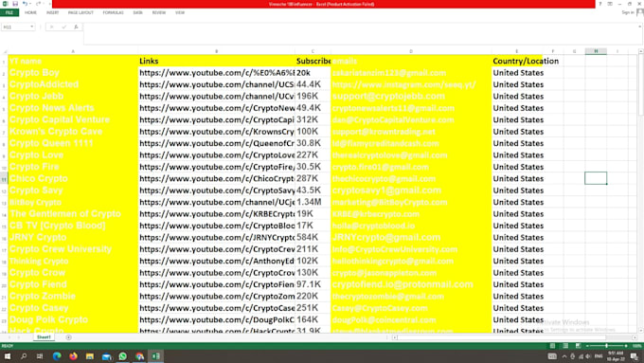644x363 pixels.
Task: Click the Cancel X icon in the formula bar
Action: [51, 27]
